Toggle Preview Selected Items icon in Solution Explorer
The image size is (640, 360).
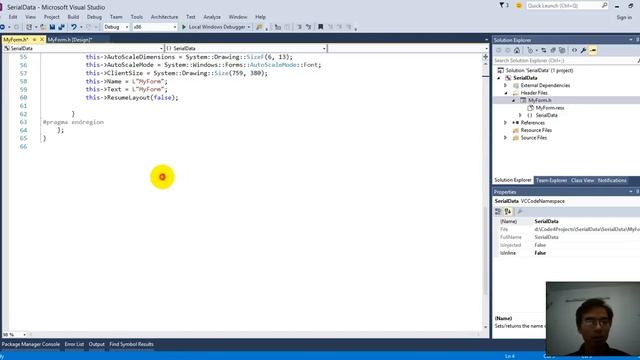tap(593, 50)
